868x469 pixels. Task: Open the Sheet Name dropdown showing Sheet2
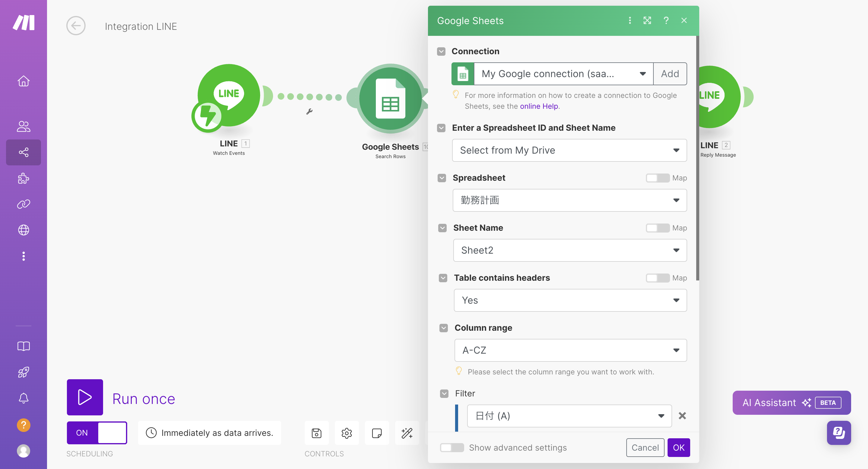[570, 250]
